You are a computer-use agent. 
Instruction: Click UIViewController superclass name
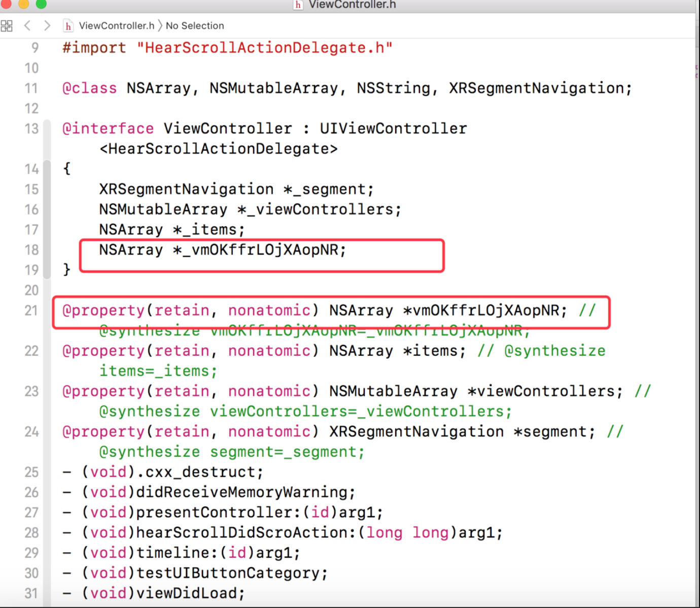[393, 128]
